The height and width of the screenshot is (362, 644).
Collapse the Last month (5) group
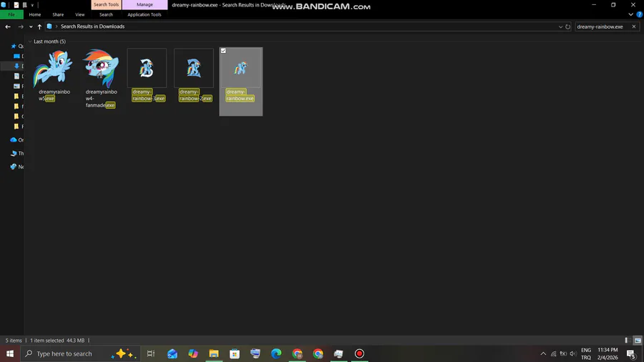(x=30, y=41)
